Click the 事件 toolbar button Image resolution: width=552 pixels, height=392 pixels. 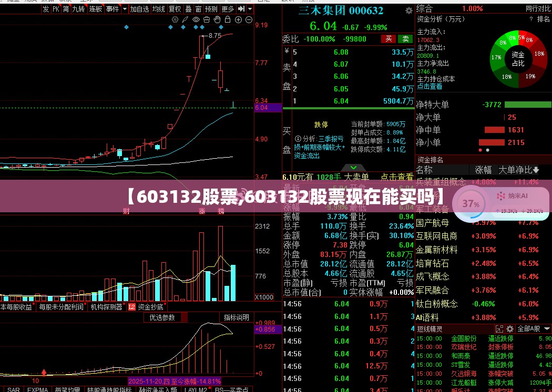113,9
